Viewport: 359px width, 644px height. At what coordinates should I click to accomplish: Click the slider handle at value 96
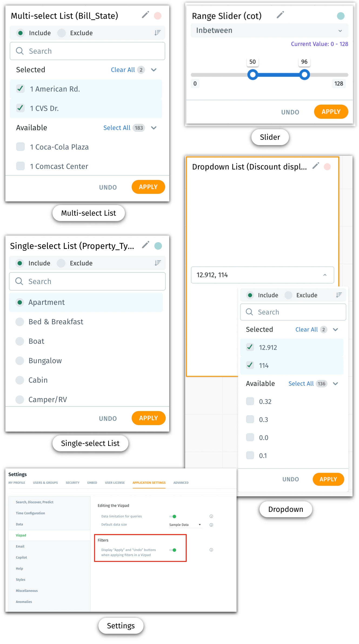point(304,75)
